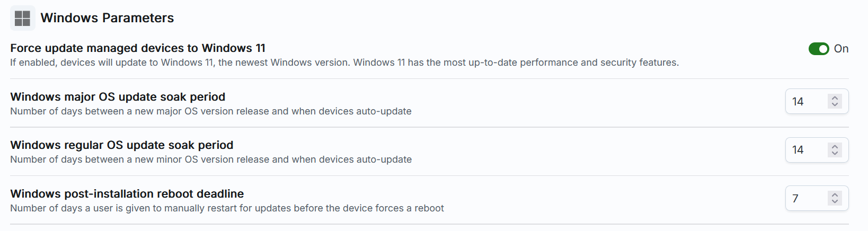Image resolution: width=868 pixels, height=231 pixels.
Task: Decrease Windows major OS update soak period
Action: click(x=835, y=105)
